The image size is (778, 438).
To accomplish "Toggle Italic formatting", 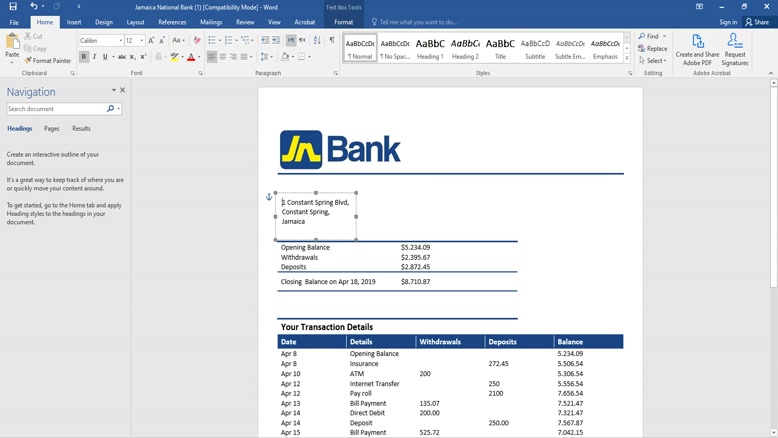I will (94, 57).
